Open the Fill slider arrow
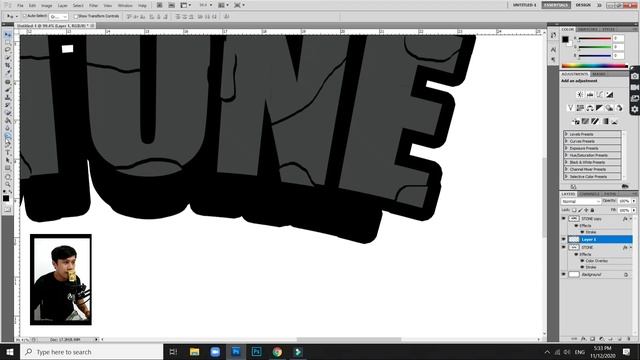Screen dimensions: 640x360 coord(633,210)
